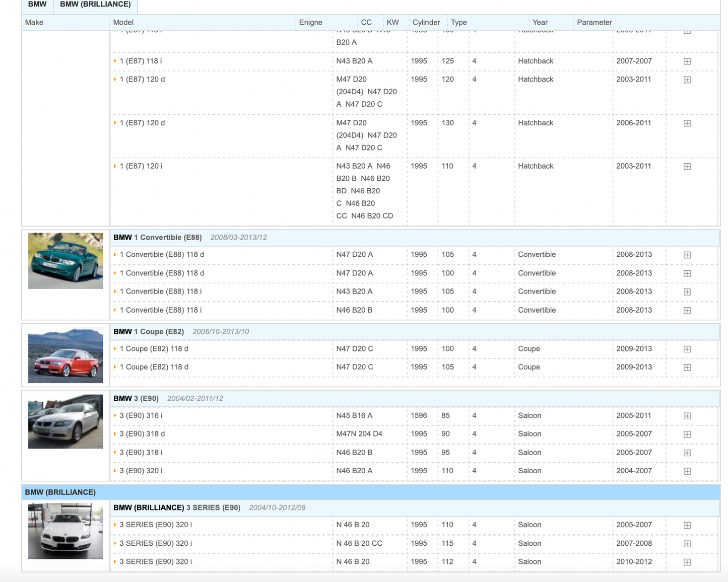Open the 1 (E87) 118 i model link
Screen dimensions: 728x582
click(x=141, y=61)
